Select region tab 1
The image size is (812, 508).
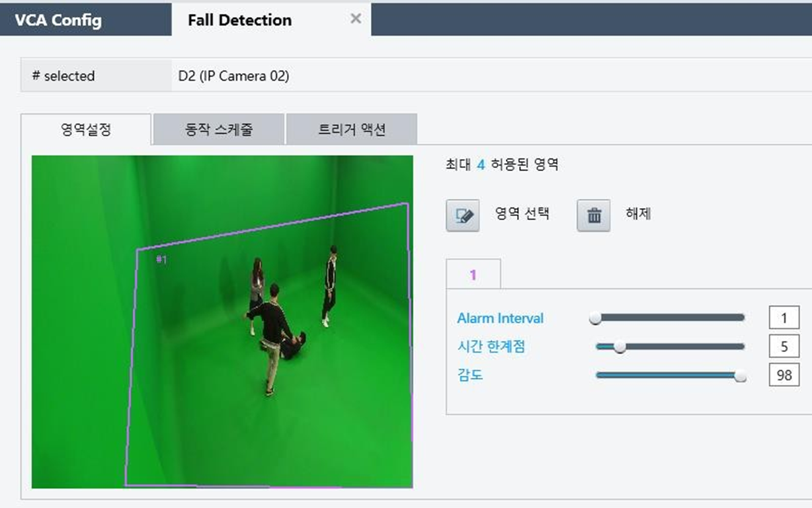[473, 275]
